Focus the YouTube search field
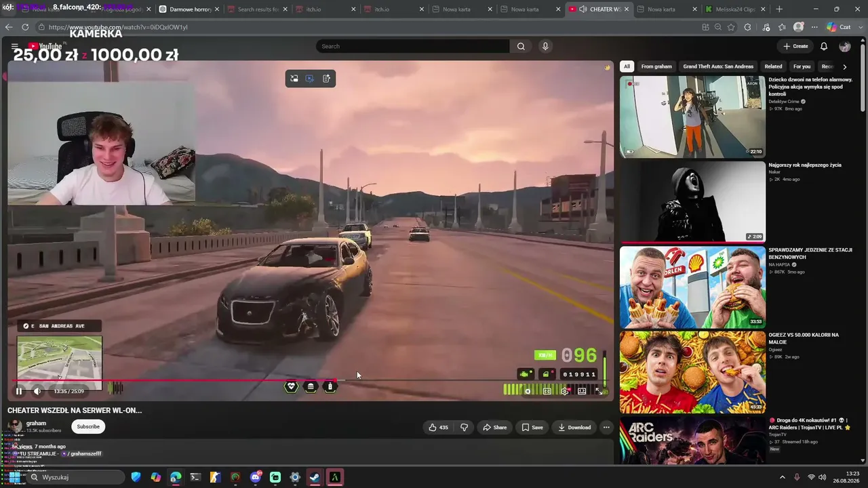Screen dimensions: 868x488 pyautogui.click(x=412, y=46)
